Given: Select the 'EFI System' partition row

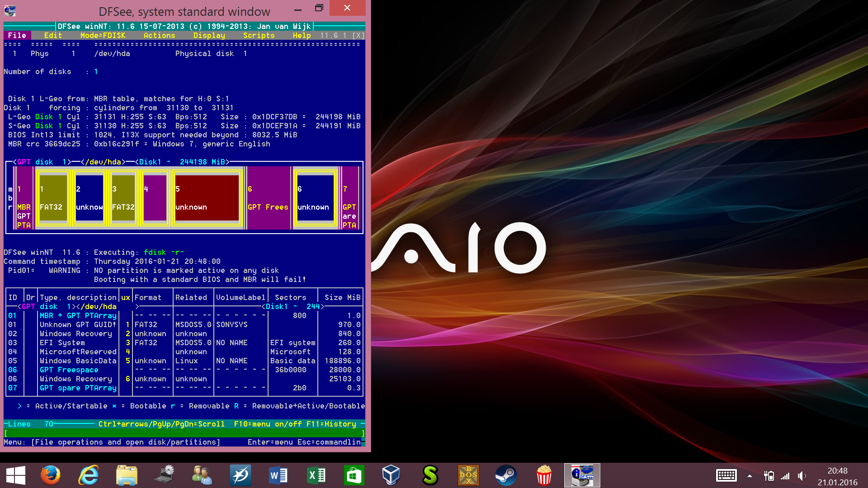Looking at the screenshot, I should click(184, 343).
